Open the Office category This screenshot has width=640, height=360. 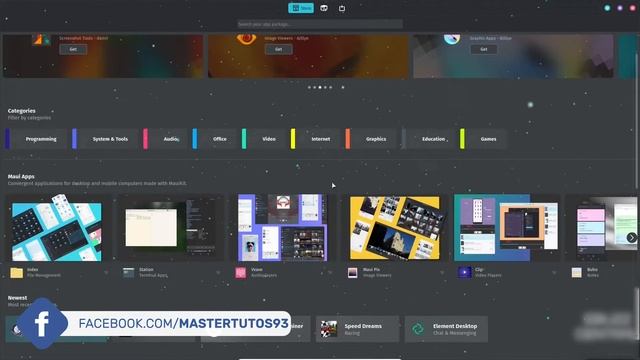tap(214, 139)
